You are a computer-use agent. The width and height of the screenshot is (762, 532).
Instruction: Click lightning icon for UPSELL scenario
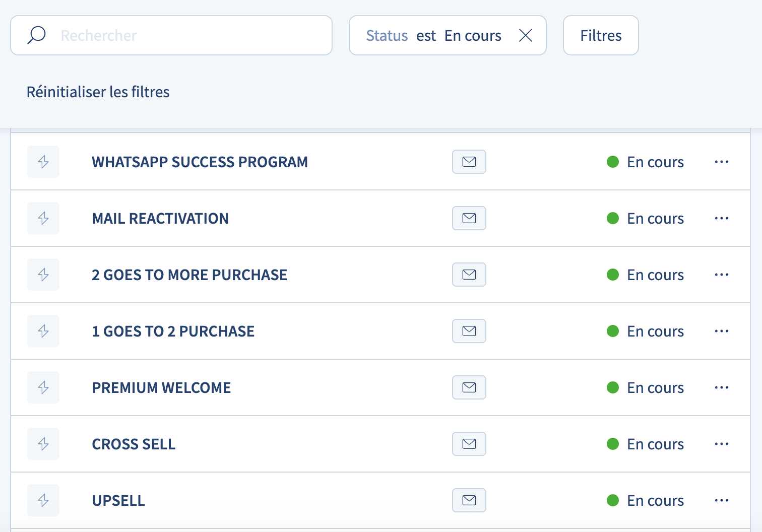(43, 500)
